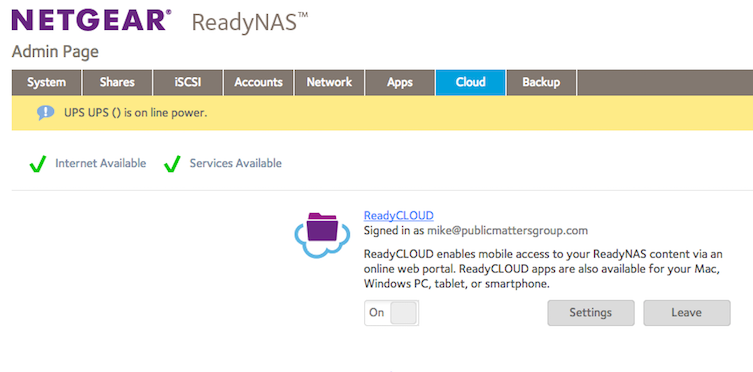
Task: Switch to the Shares tab
Action: (x=117, y=83)
